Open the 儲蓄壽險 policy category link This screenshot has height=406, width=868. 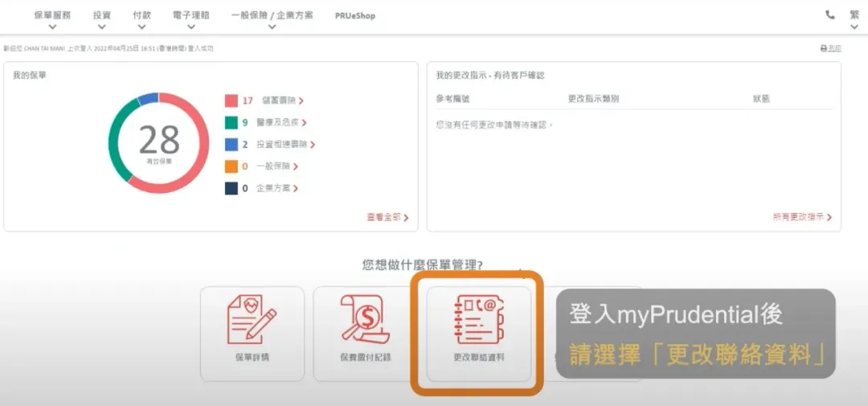pyautogui.click(x=280, y=100)
